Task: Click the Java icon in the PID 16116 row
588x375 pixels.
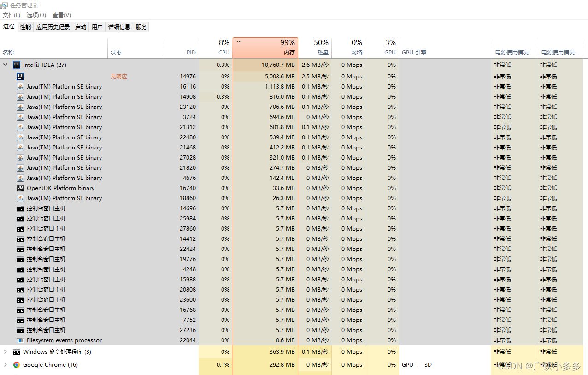Action: coord(20,87)
